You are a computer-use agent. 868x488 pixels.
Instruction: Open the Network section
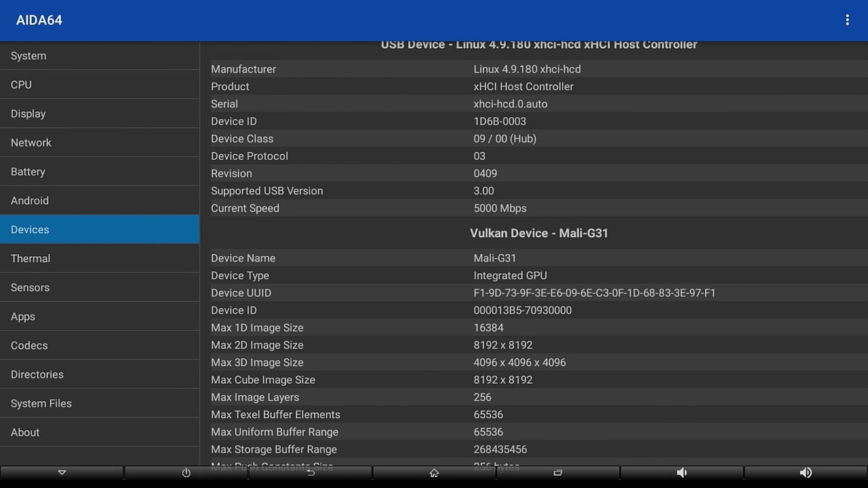pyautogui.click(x=100, y=142)
